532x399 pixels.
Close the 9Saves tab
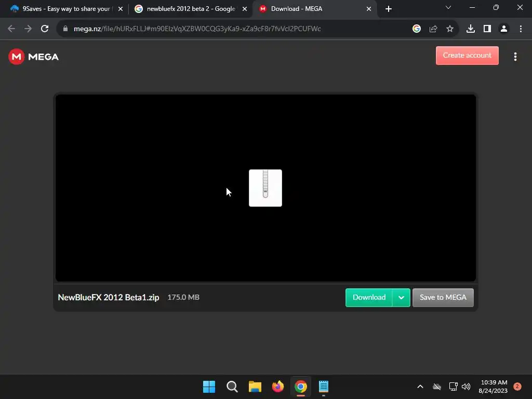coord(121,9)
